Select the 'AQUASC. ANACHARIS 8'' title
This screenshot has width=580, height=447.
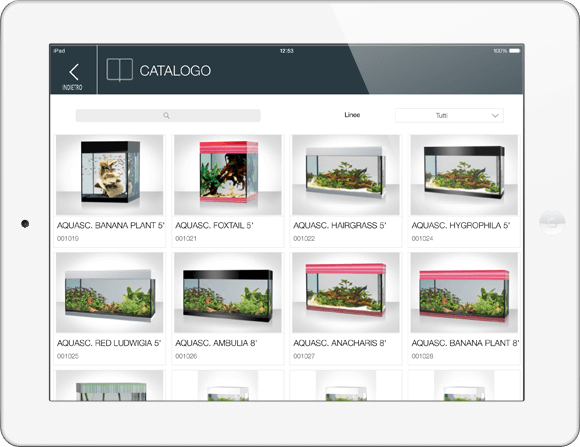340,343
